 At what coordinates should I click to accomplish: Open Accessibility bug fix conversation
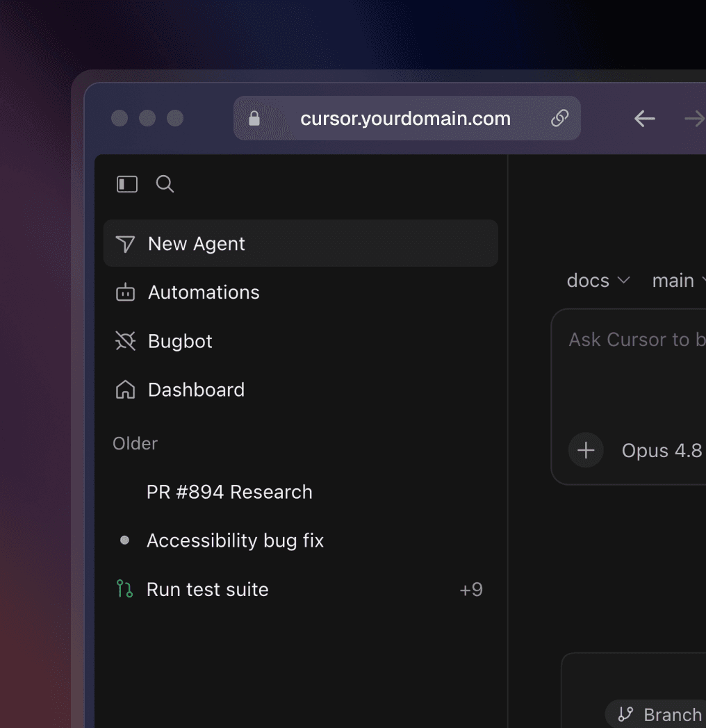(x=300, y=540)
